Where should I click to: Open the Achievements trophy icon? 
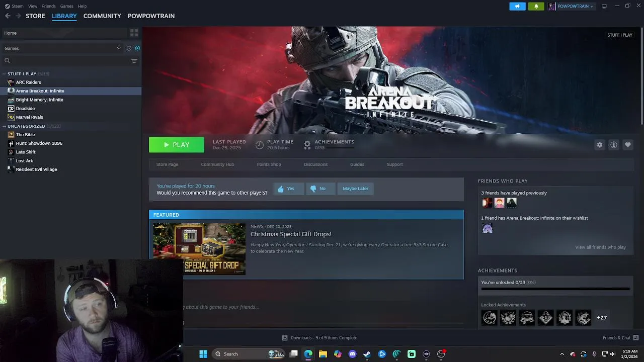pos(307,145)
